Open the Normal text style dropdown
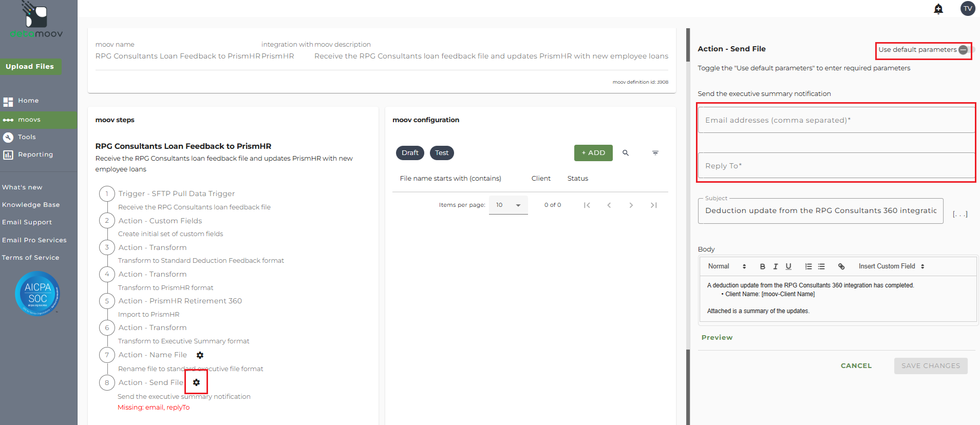 click(x=727, y=266)
